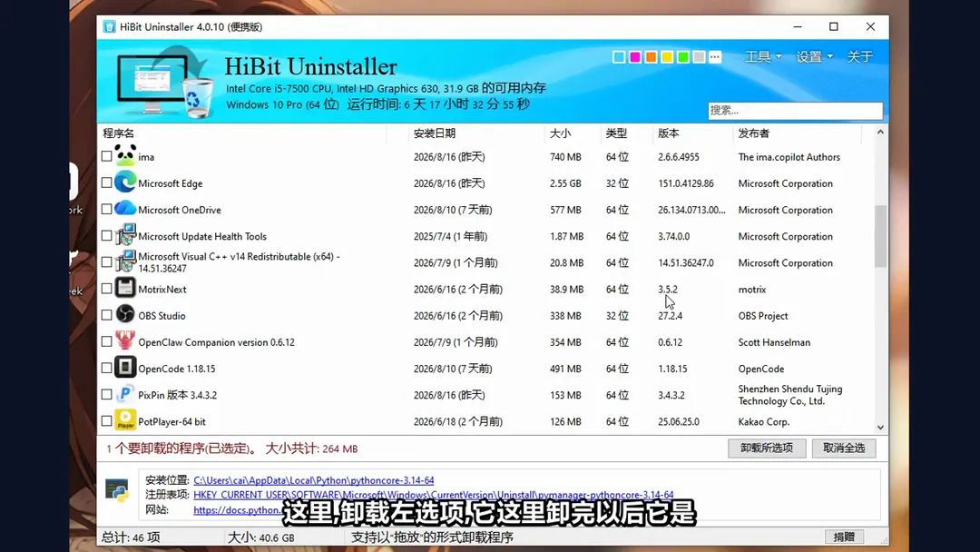Click the Python icon in details panel

pos(117,491)
